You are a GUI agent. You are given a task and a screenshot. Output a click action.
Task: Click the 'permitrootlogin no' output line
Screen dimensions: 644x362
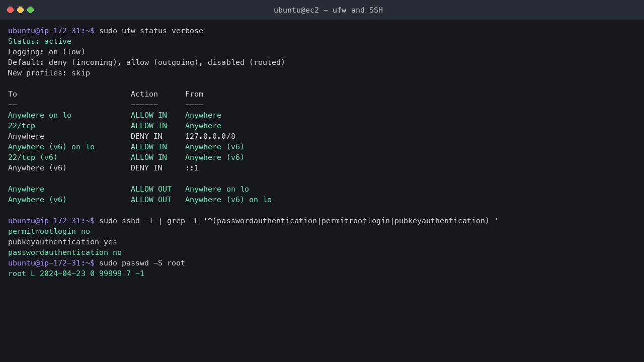tap(49, 231)
